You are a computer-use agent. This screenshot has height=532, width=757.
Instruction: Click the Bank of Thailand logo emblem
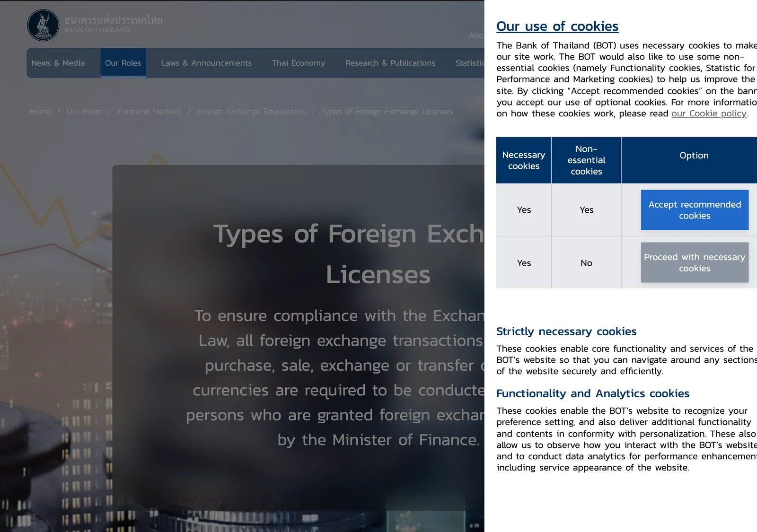(43, 25)
